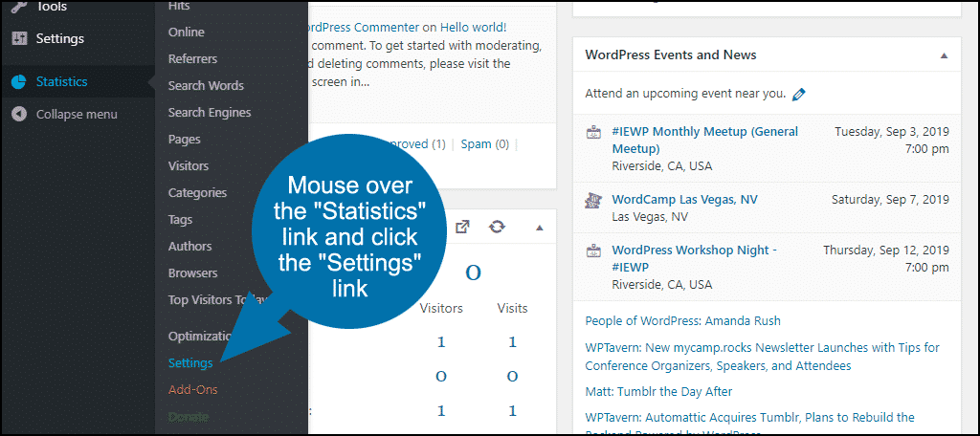Viewport: 980px width, 436px height.
Task: Click the Statistics pie chart icon
Action: (19, 82)
